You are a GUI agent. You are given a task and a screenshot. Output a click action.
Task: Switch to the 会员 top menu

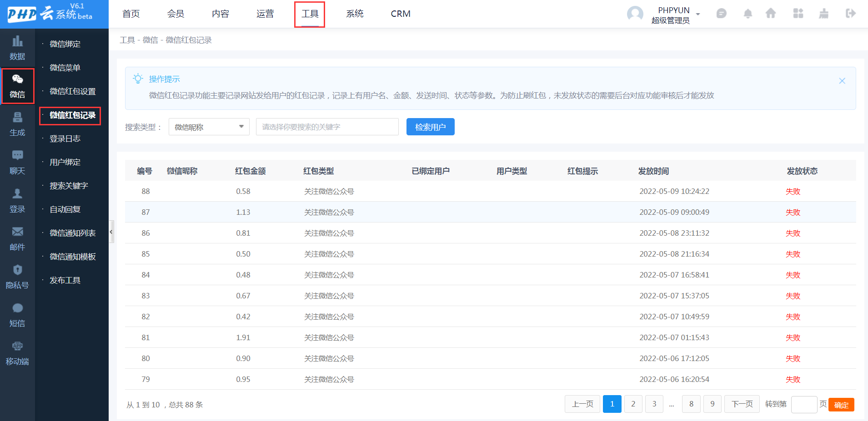click(176, 14)
